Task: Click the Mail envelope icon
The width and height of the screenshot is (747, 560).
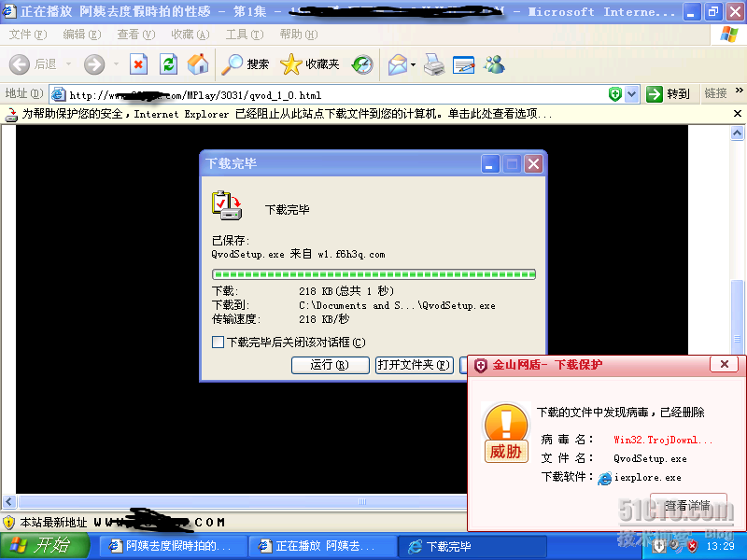Action: click(x=398, y=64)
